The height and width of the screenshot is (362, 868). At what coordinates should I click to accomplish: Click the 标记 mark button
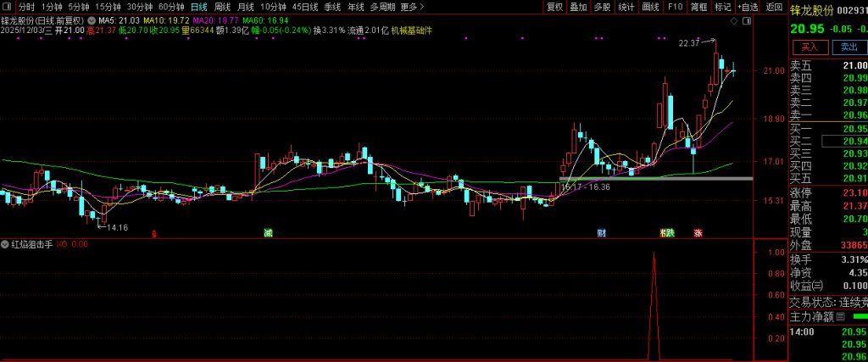723,7
